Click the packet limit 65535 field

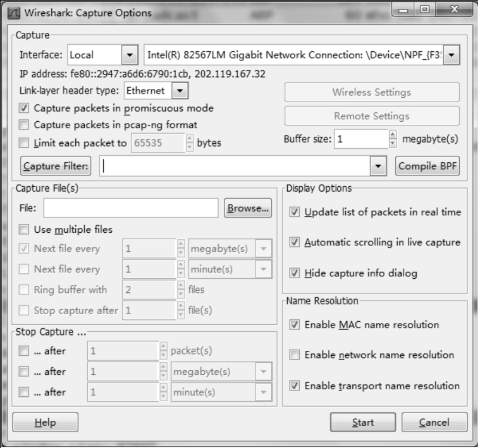[x=158, y=143]
